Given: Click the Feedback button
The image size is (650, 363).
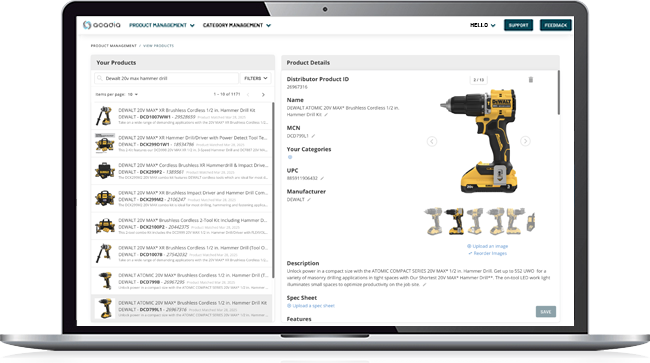Looking at the screenshot, I should (x=555, y=25).
